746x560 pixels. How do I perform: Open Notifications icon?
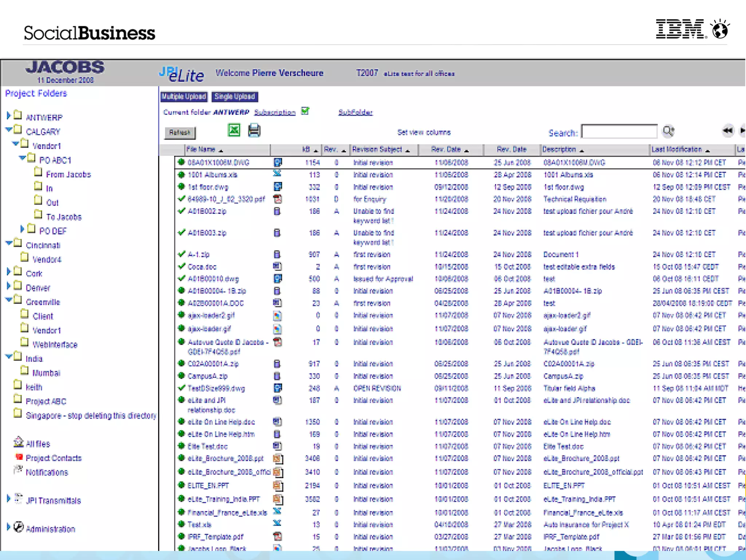point(18,470)
